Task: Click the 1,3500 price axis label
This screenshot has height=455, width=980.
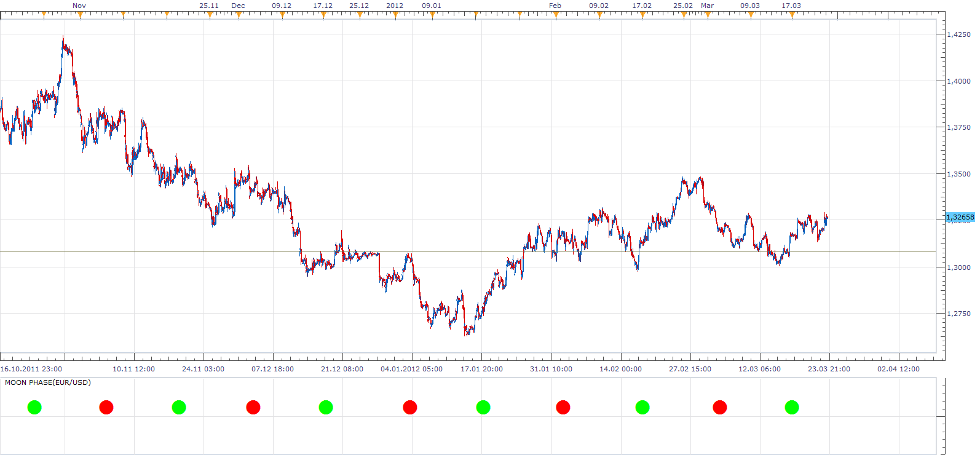Action: 959,174
